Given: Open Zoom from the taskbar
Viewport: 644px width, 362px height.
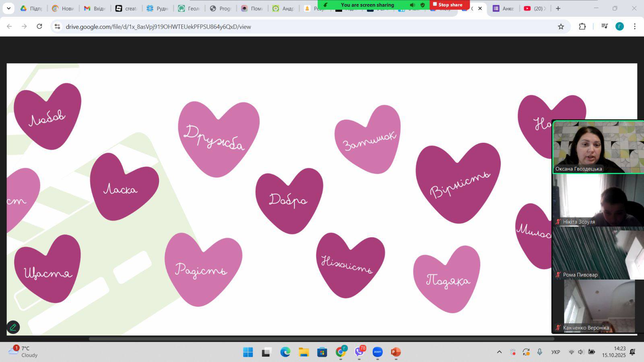Looking at the screenshot, I should (x=377, y=352).
